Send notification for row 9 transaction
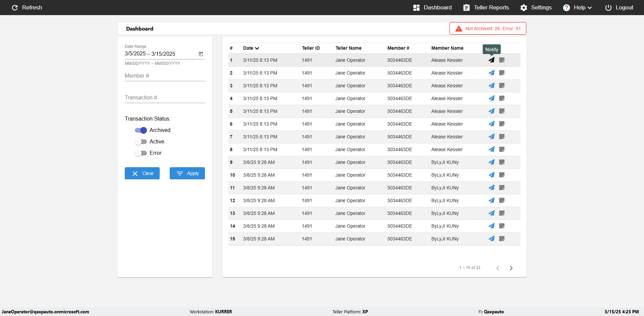 [491, 162]
